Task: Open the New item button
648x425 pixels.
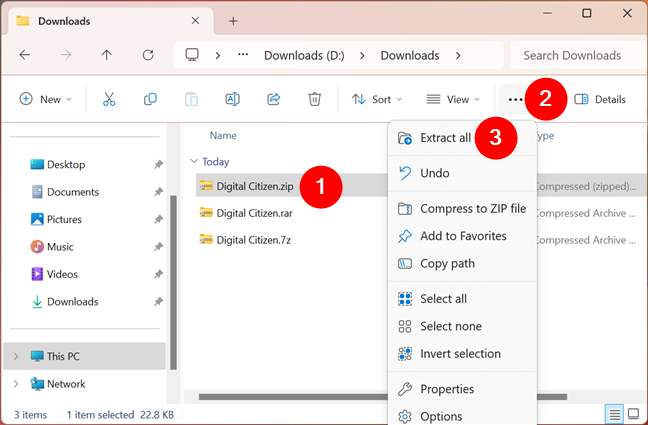Action: click(45, 99)
